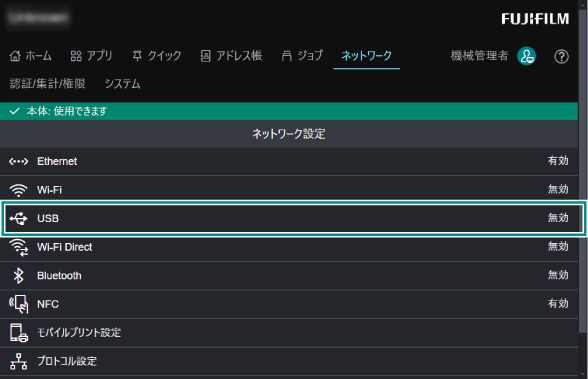Click the USB trident icon
This screenshot has width=588, height=379.
[x=19, y=219]
